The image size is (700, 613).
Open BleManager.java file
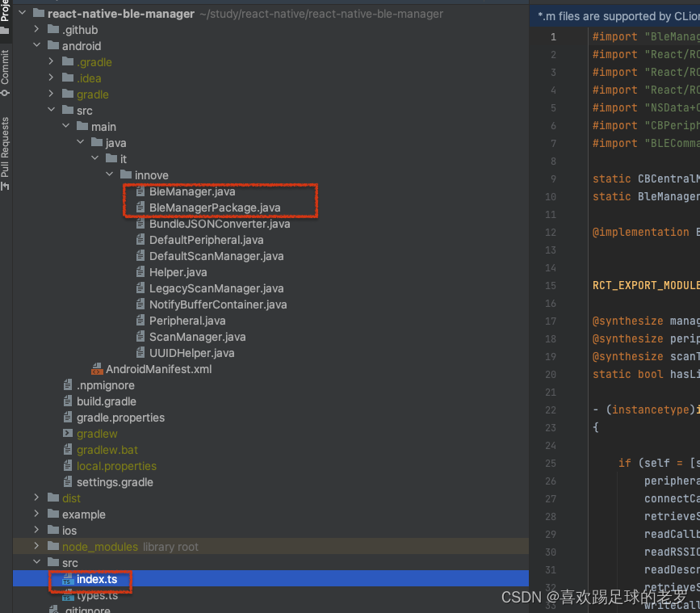pos(192,191)
